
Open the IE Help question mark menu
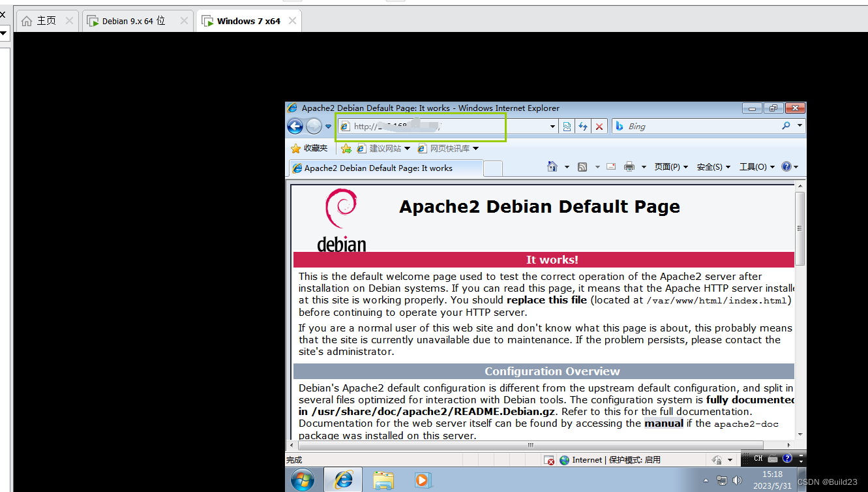point(789,167)
